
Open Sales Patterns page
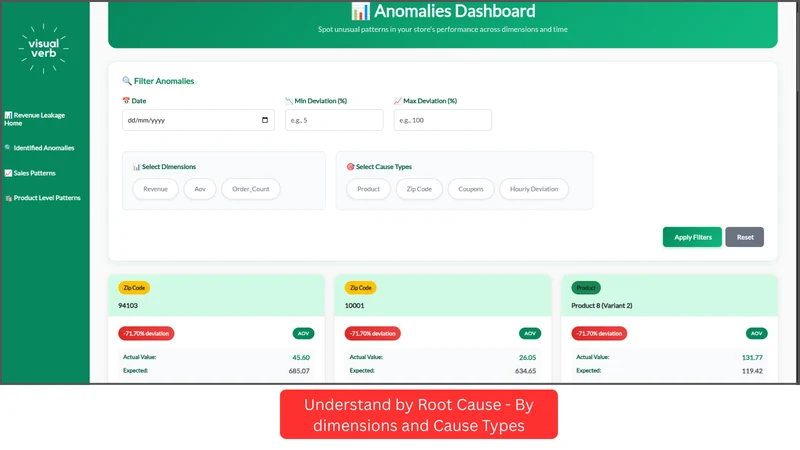point(30,173)
